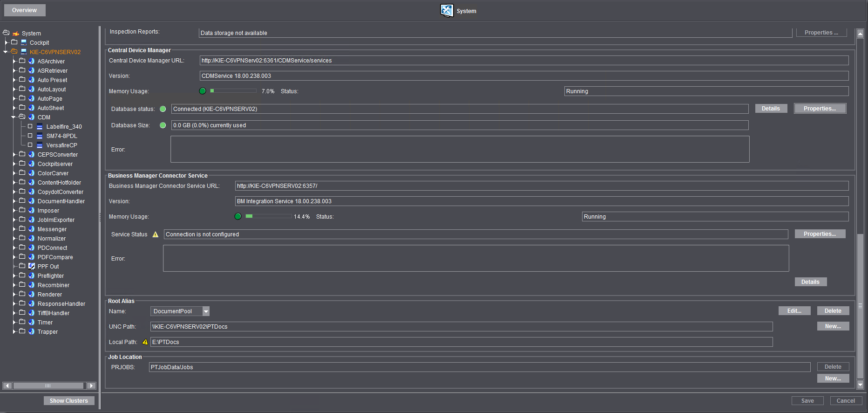Click the Renderer service icon
This screenshot has width=868, height=413.
32,294
